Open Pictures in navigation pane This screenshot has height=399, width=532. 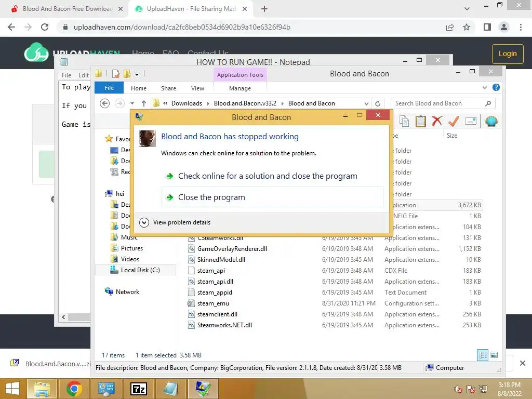(131, 248)
